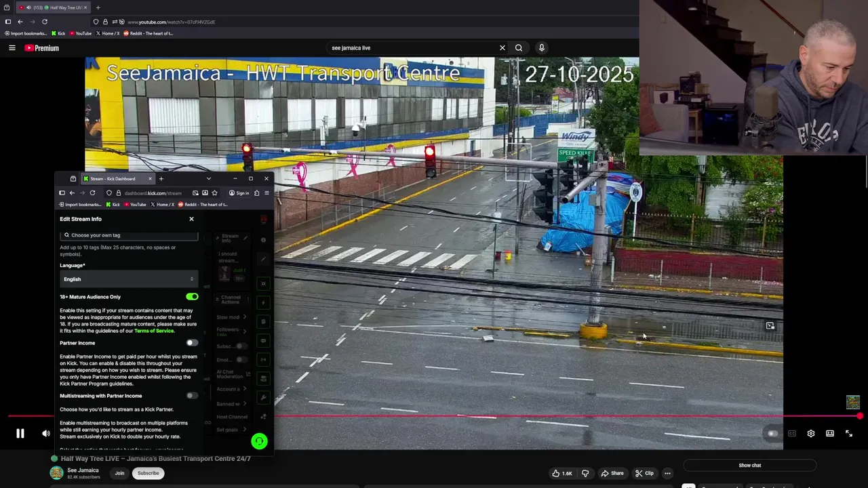
Task: Clear the YouTube search box text
Action: [502, 48]
